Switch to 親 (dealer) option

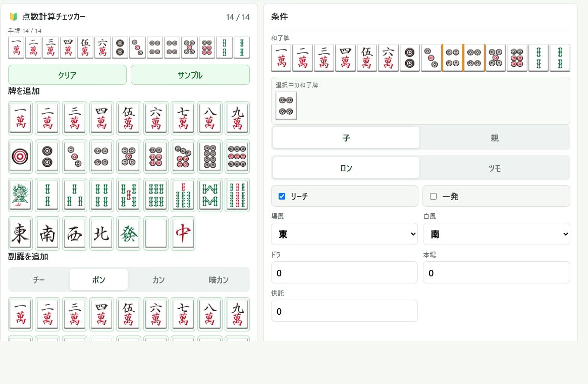point(495,138)
